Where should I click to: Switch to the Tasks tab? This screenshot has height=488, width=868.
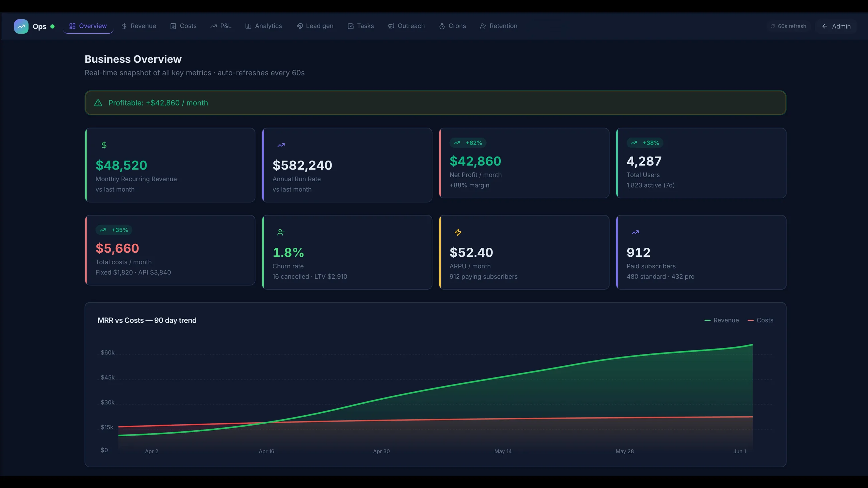coord(361,26)
